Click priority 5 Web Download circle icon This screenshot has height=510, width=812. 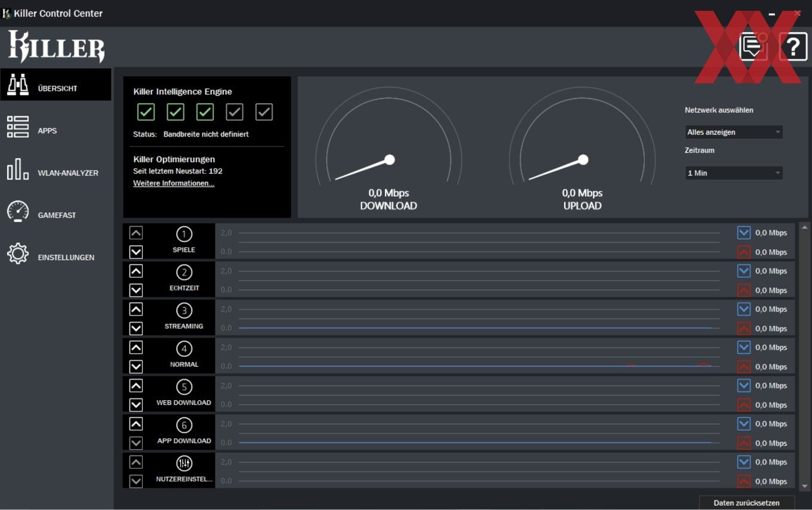tap(184, 387)
